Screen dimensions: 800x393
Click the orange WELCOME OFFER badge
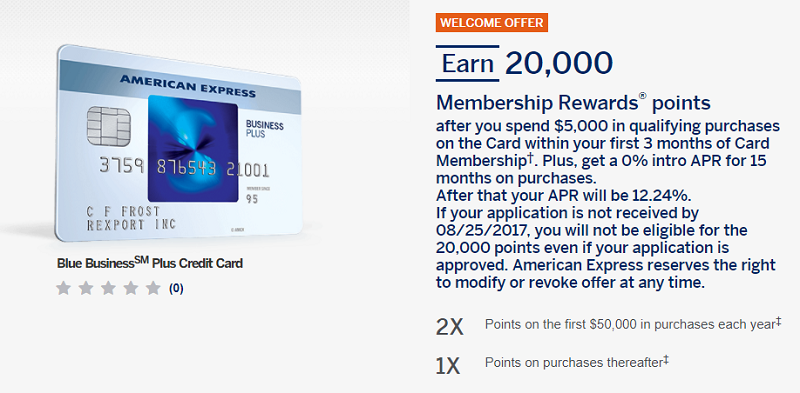click(492, 23)
